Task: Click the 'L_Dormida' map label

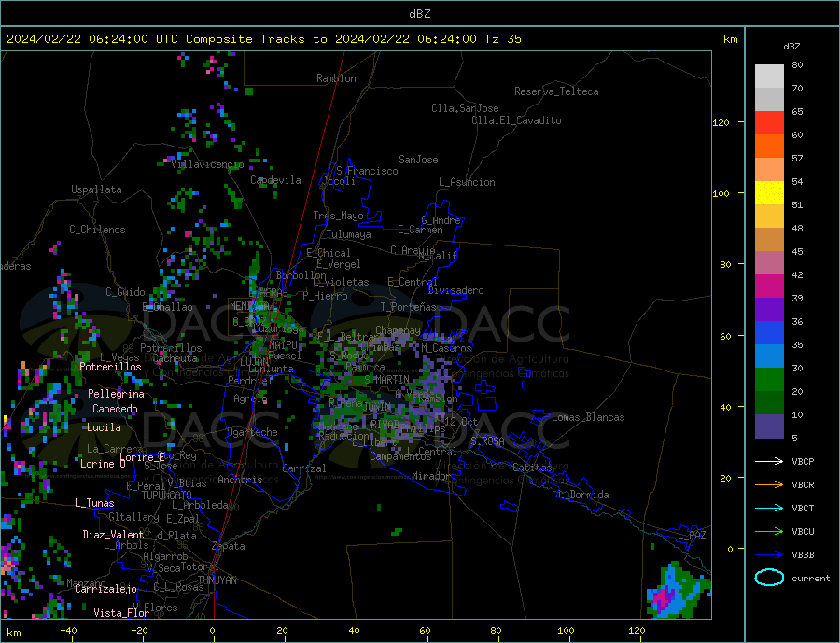Action: pos(584,495)
